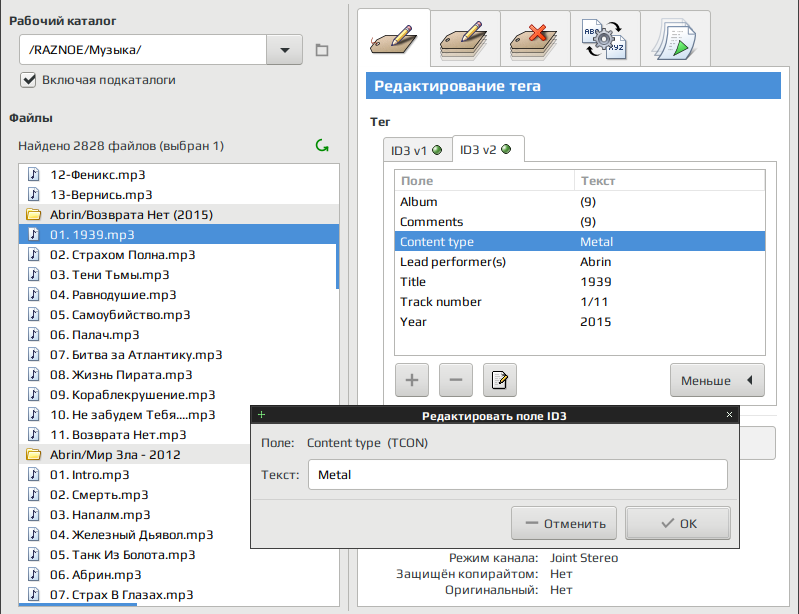Click the file list horizontal scrollbar

pos(77,605)
